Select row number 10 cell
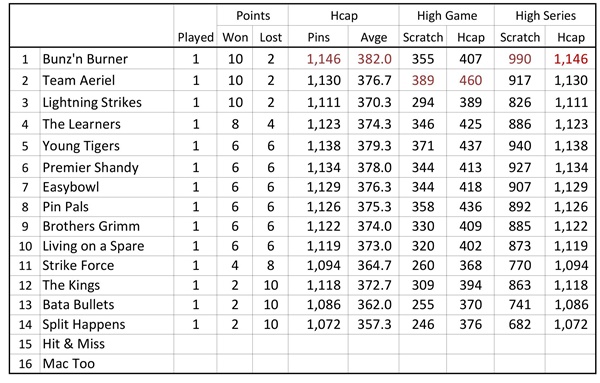 click(x=25, y=246)
